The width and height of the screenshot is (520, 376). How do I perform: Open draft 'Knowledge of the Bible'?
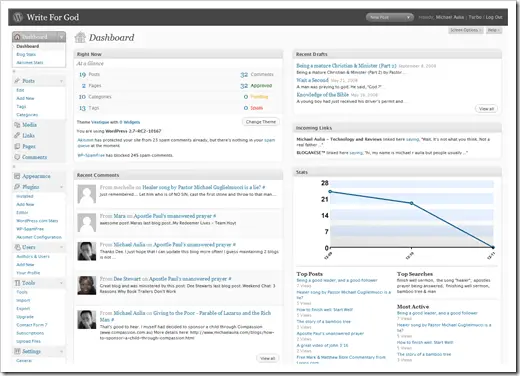tap(322, 95)
